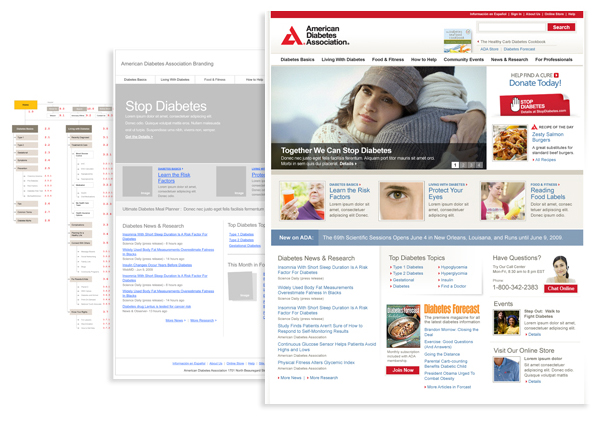
Task: Open the News & Research navigation tab
Action: tap(508, 60)
